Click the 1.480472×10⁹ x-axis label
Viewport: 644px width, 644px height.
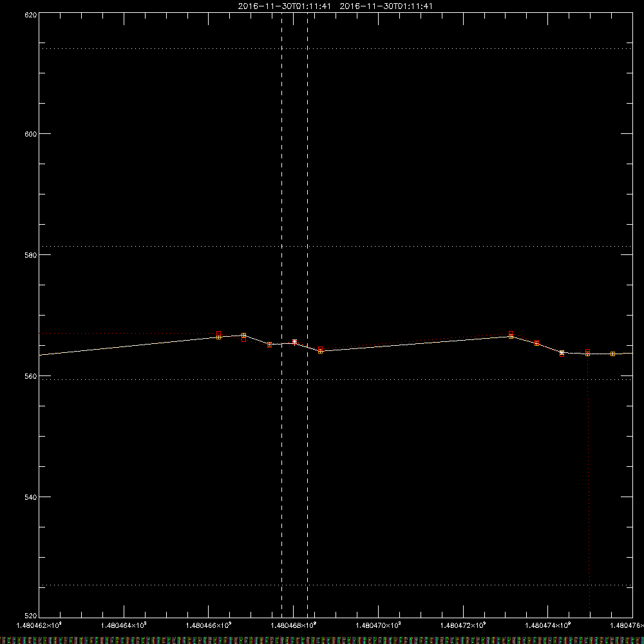tap(463, 625)
